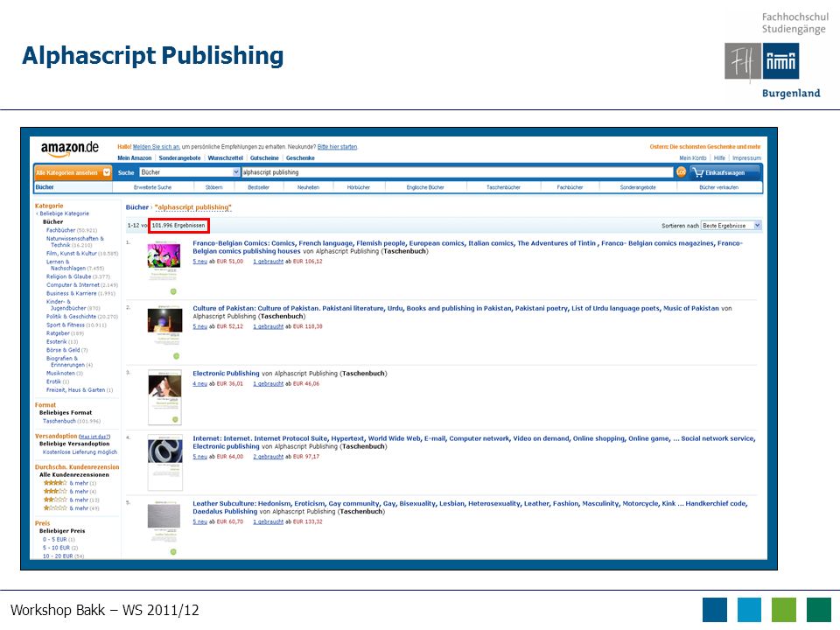
Task: Click the orange search Los button
Action: (681, 172)
